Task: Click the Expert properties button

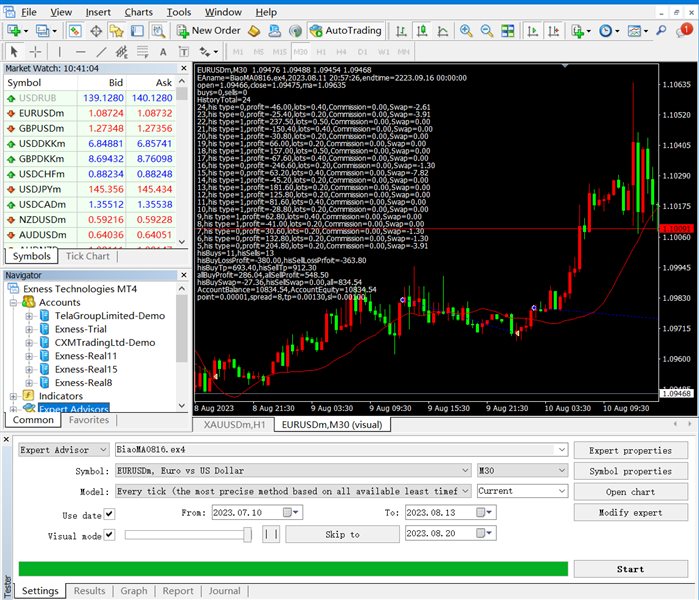Action: (630, 451)
